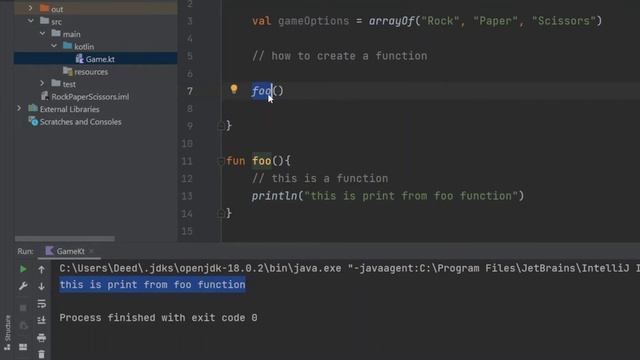Clear console output with trash icon
Image resolution: width=640 pixels, height=360 pixels.
(41, 354)
